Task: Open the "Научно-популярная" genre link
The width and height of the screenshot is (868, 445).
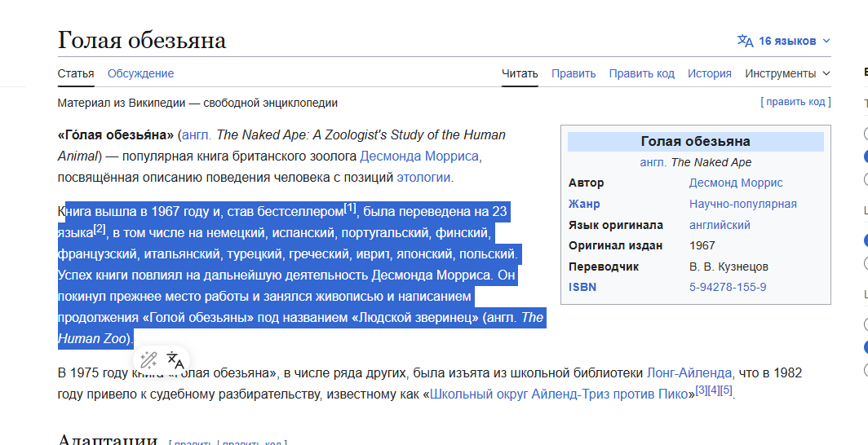Action: pos(742,204)
